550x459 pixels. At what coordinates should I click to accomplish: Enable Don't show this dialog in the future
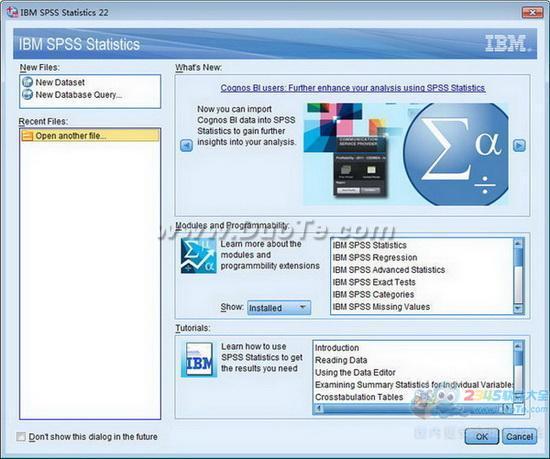[21, 437]
